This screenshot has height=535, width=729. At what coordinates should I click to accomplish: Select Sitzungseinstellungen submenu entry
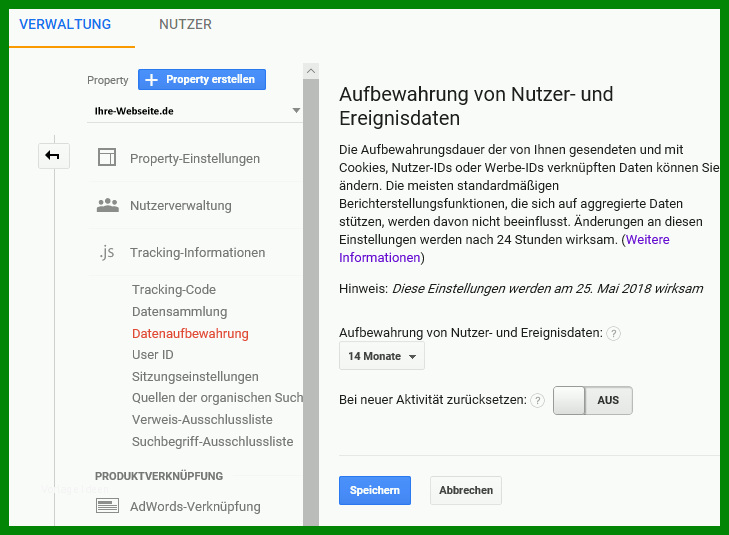[195, 376]
